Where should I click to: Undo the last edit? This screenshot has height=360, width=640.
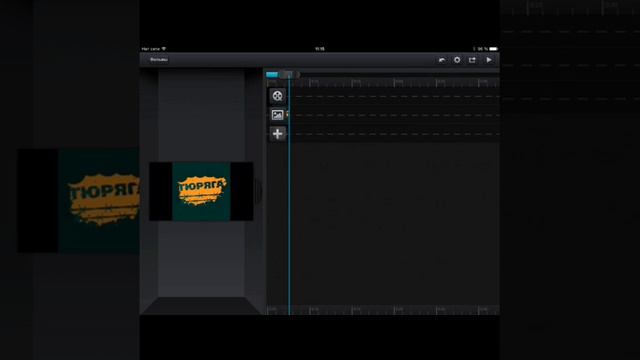pyautogui.click(x=442, y=60)
